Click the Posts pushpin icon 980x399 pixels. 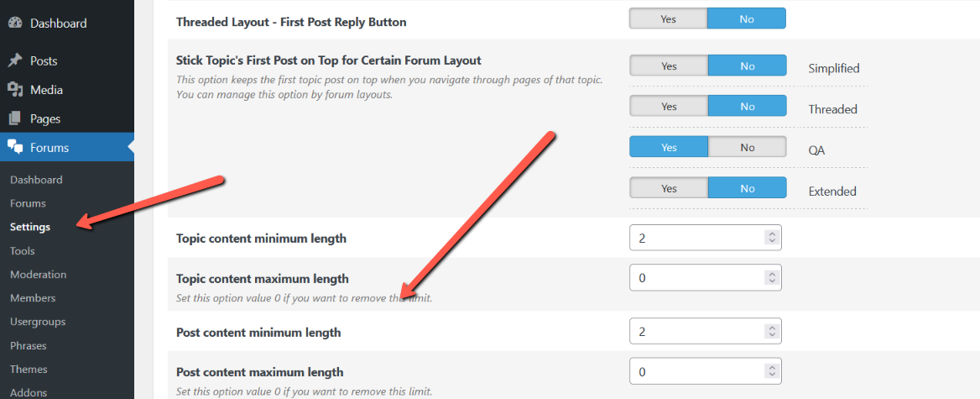point(14,61)
